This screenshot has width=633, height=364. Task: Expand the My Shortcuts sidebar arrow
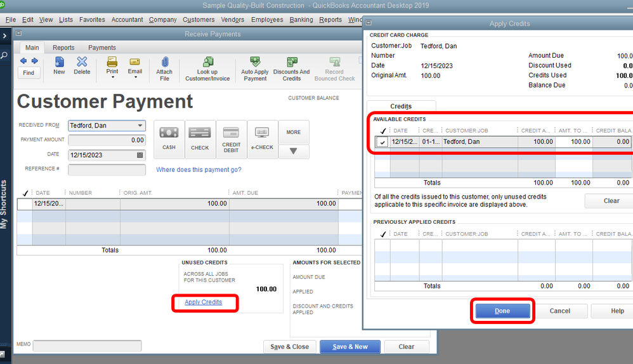4,36
